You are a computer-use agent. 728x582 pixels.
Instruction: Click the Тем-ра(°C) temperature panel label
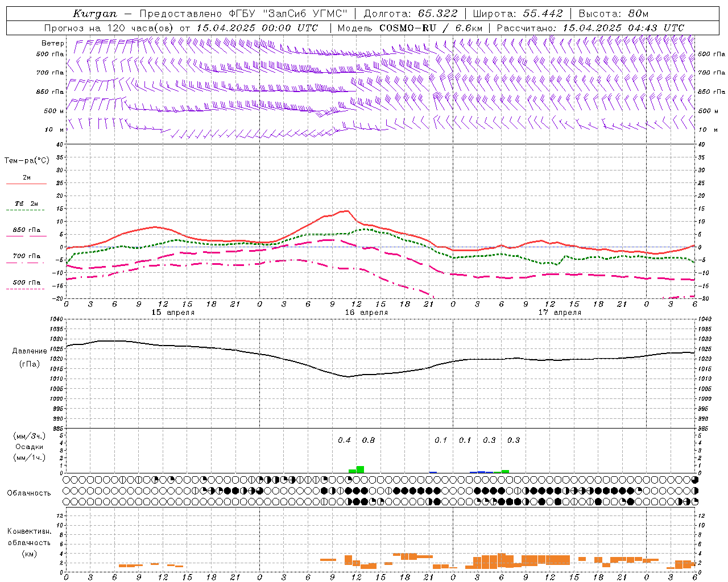point(27,161)
